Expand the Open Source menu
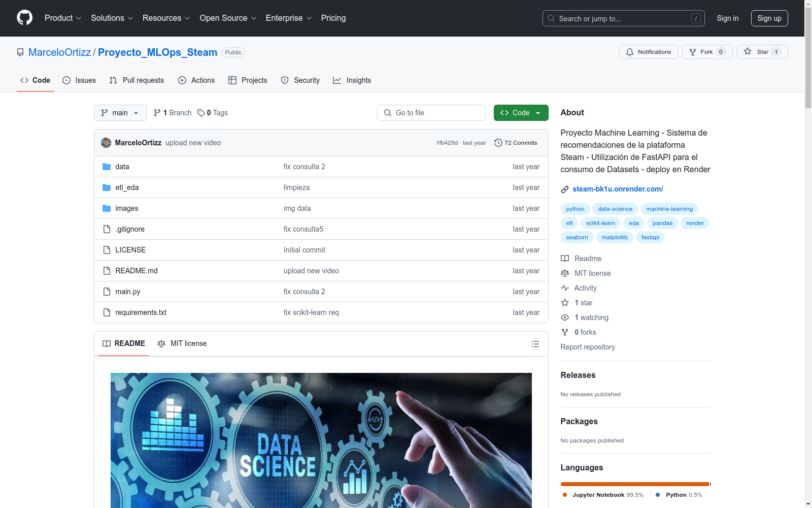 pyautogui.click(x=228, y=18)
